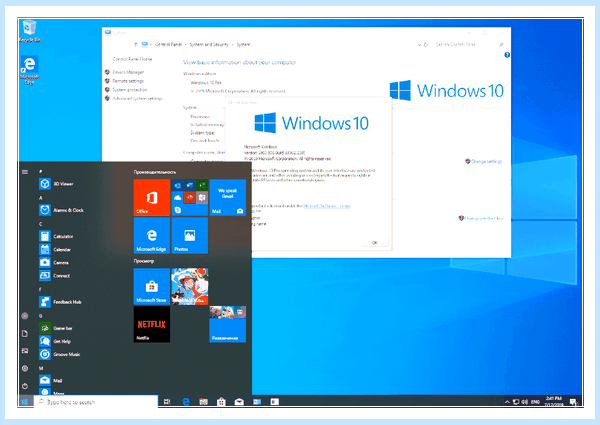Click the help icon in System window
Screen dimensions: 600x425
coord(507,55)
